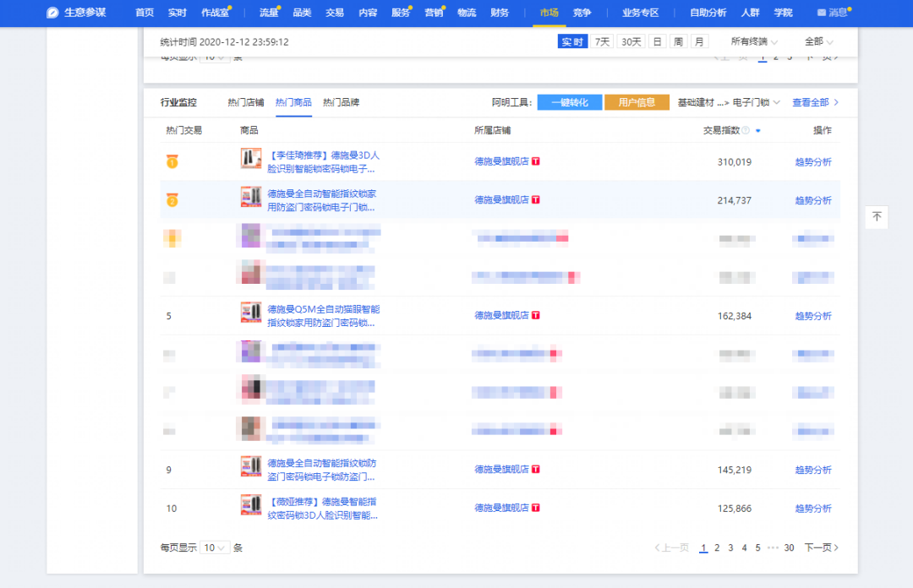This screenshot has height=588, width=913.
Task: Open 业务专区 navigation item
Action: point(640,13)
